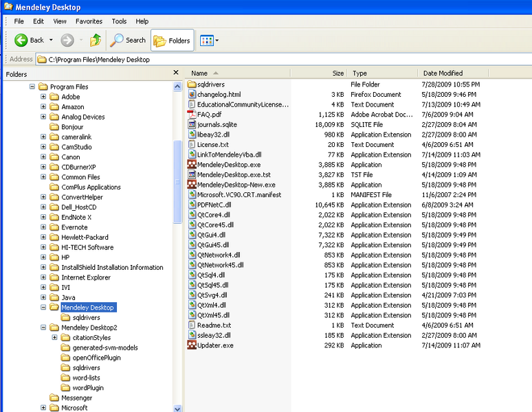
Task: Select the PDFNetC.dll file icon
Action: [192, 205]
